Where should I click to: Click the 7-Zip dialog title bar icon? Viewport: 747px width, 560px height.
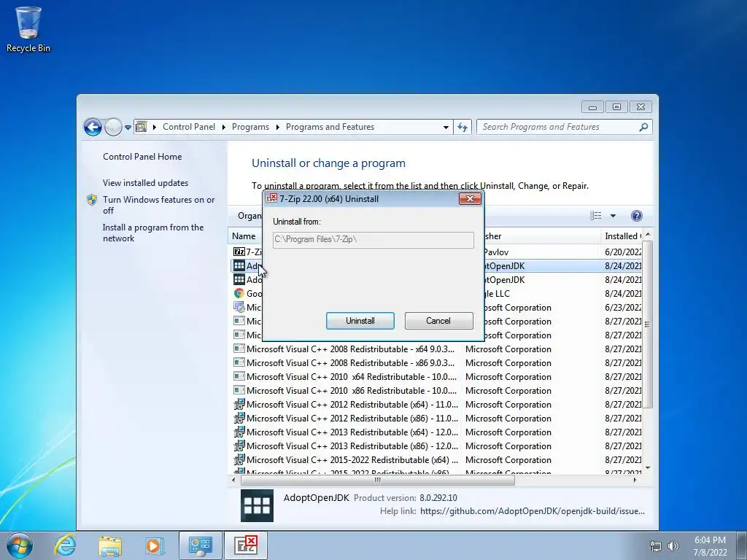tap(271, 198)
